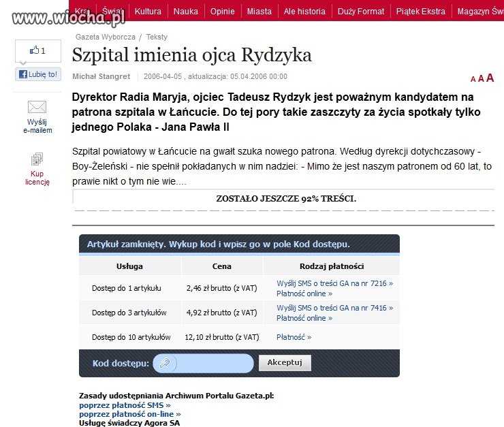Click 'Płatność »' for 10 artykułów
Image resolution: width=504 pixels, height=427 pixels.
tap(294, 337)
